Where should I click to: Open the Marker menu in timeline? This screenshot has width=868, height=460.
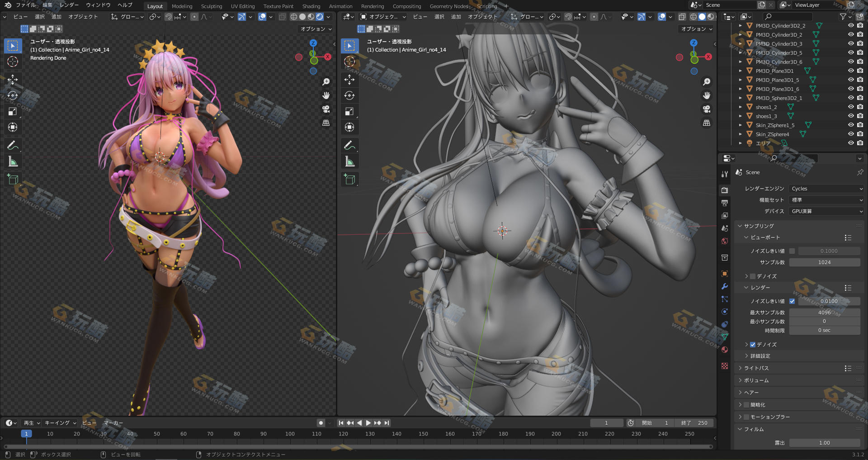pos(113,423)
